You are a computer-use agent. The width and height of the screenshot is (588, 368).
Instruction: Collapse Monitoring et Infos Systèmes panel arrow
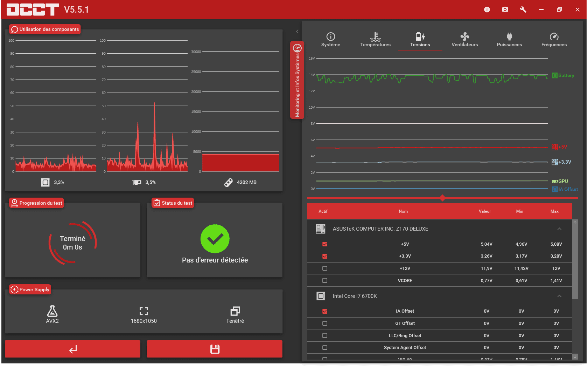coord(297,32)
